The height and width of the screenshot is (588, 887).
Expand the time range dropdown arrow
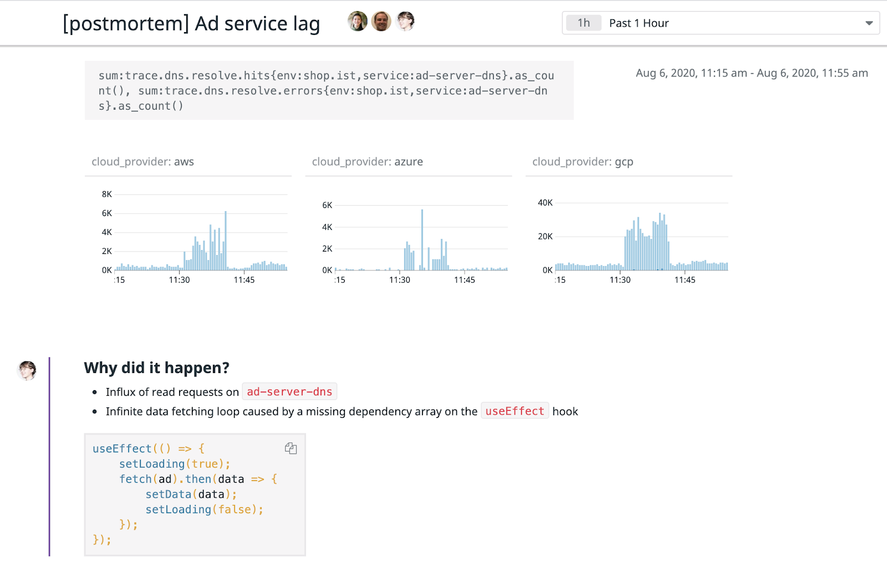tap(869, 23)
